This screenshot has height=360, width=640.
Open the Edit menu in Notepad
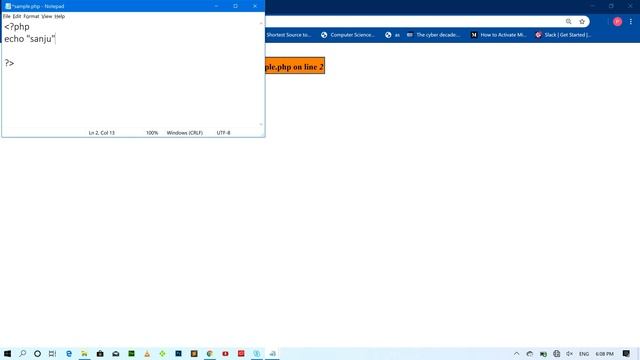pos(17,16)
